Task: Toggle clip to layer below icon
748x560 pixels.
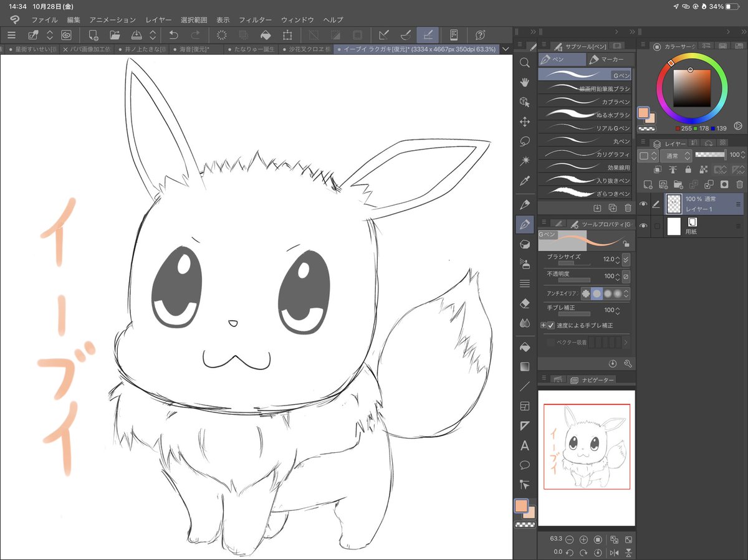Action: coord(658,169)
